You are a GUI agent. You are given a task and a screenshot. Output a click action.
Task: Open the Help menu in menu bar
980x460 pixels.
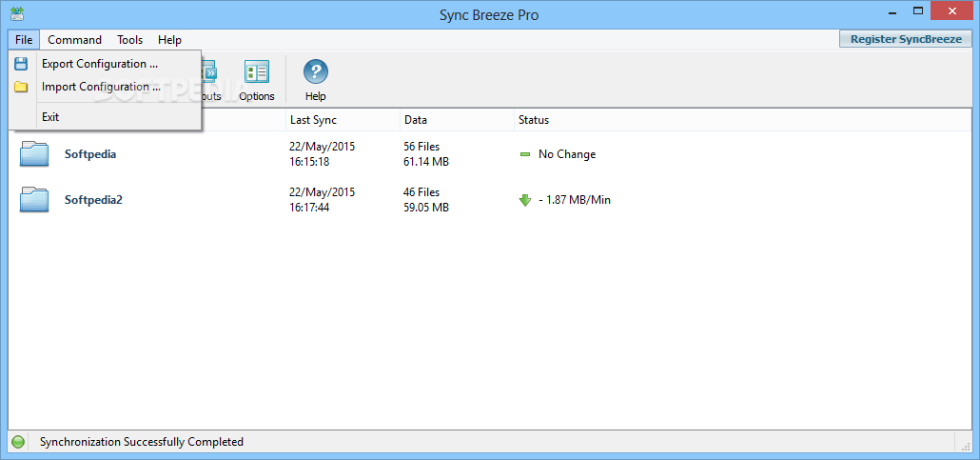(169, 39)
